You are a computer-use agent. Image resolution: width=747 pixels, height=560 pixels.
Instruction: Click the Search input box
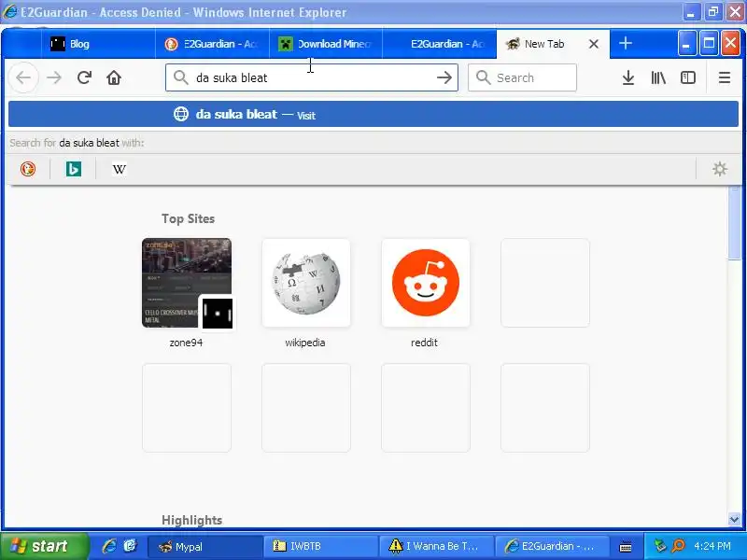click(522, 77)
